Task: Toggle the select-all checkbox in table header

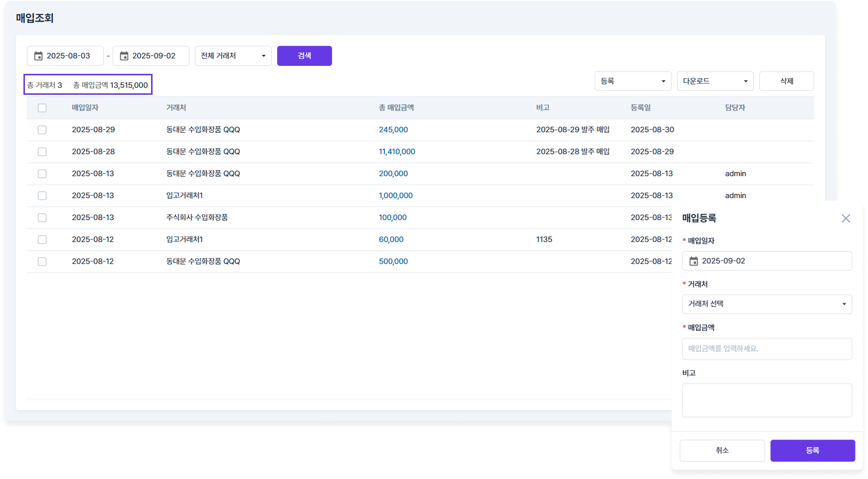Action: pos(42,108)
